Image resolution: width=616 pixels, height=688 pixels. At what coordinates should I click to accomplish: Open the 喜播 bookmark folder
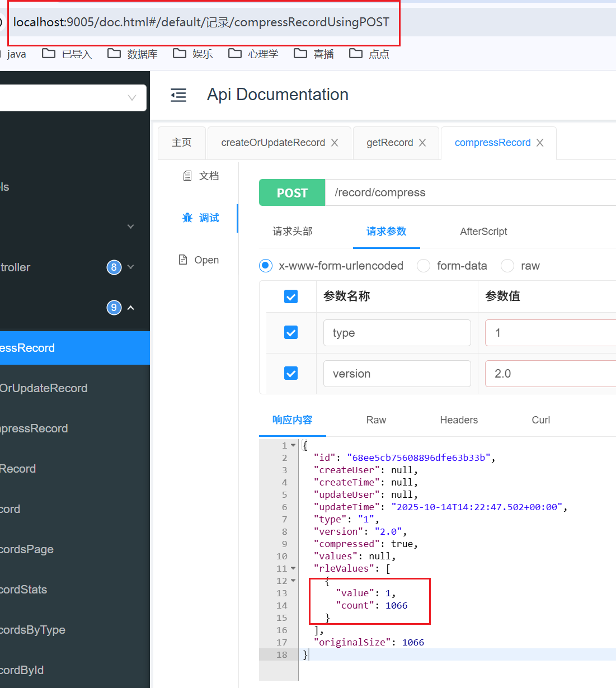[314, 54]
